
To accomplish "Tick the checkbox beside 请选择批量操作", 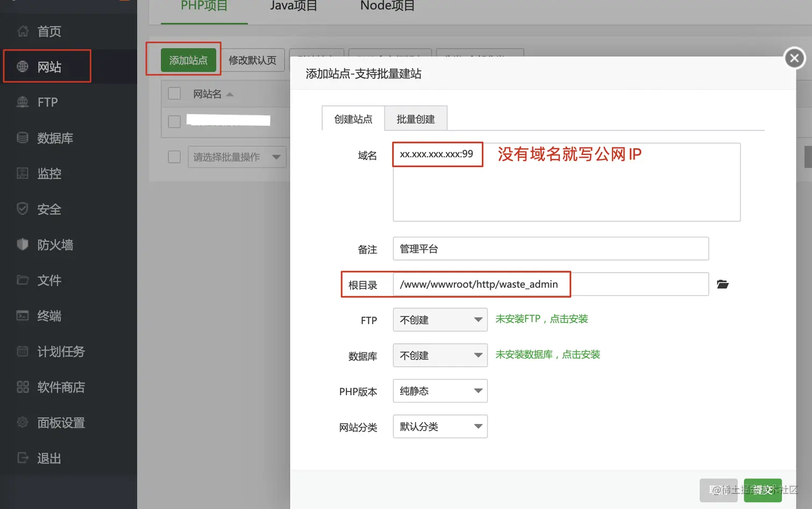I will coord(174,157).
